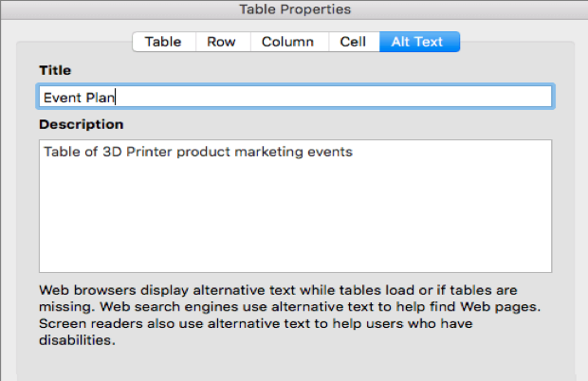Image resolution: width=588 pixels, height=381 pixels.
Task: Click the bold Description label
Action: point(81,124)
